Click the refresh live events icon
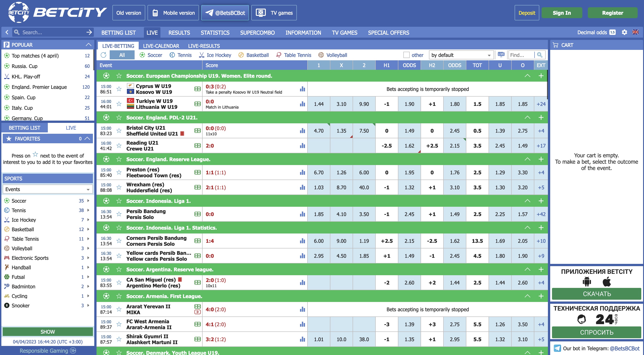The width and height of the screenshot is (644, 355). (x=104, y=55)
